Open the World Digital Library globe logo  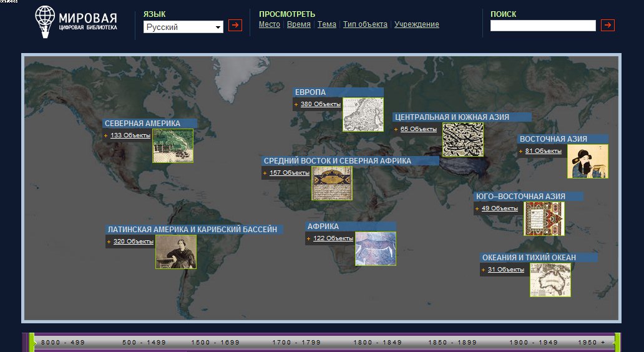76,22
